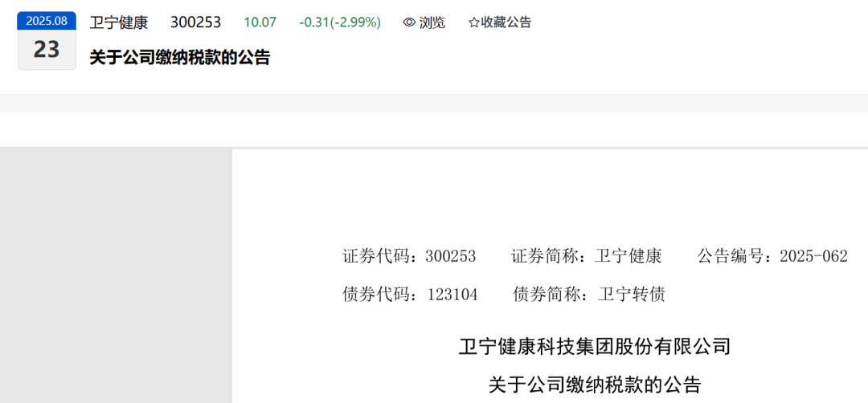
Task: Click the star icon for 收藏公告
Action: click(x=473, y=22)
